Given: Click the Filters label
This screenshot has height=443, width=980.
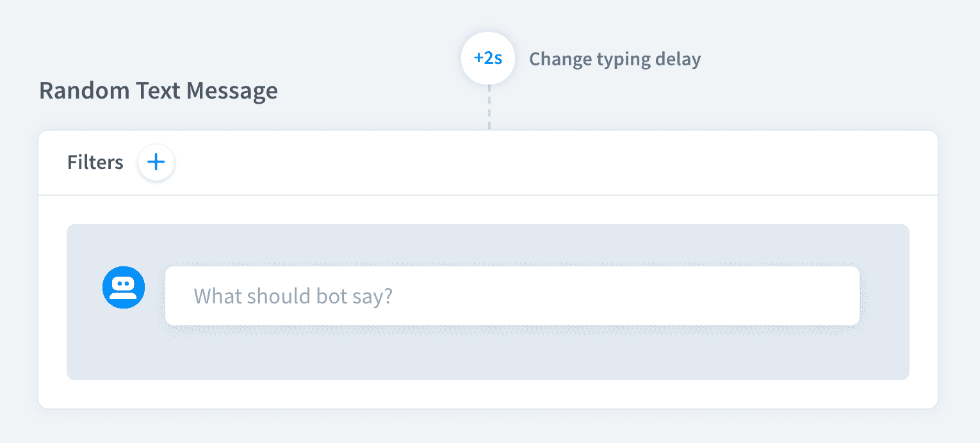Looking at the screenshot, I should pos(95,163).
